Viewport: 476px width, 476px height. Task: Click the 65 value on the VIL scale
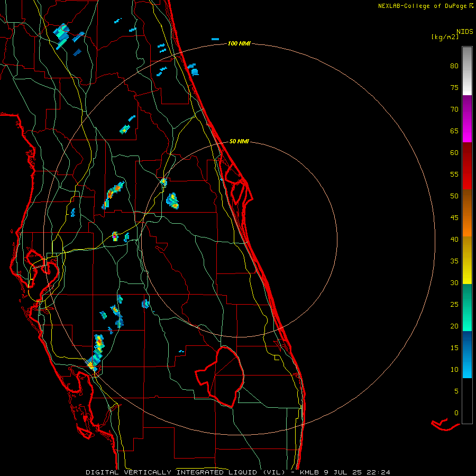click(454, 131)
